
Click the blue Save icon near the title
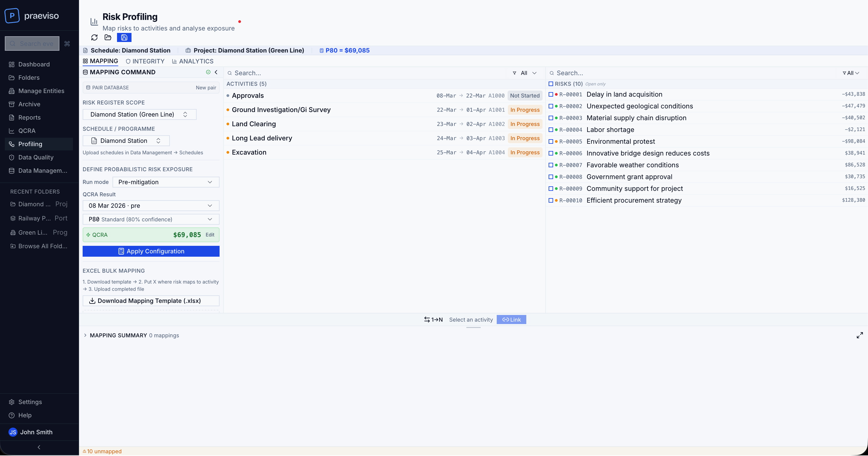(x=124, y=37)
